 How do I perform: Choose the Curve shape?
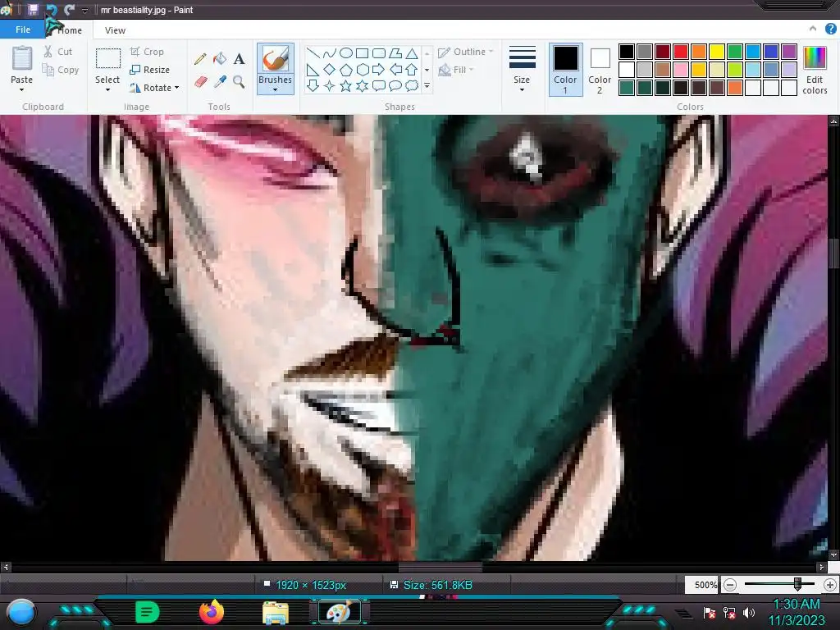coord(330,52)
